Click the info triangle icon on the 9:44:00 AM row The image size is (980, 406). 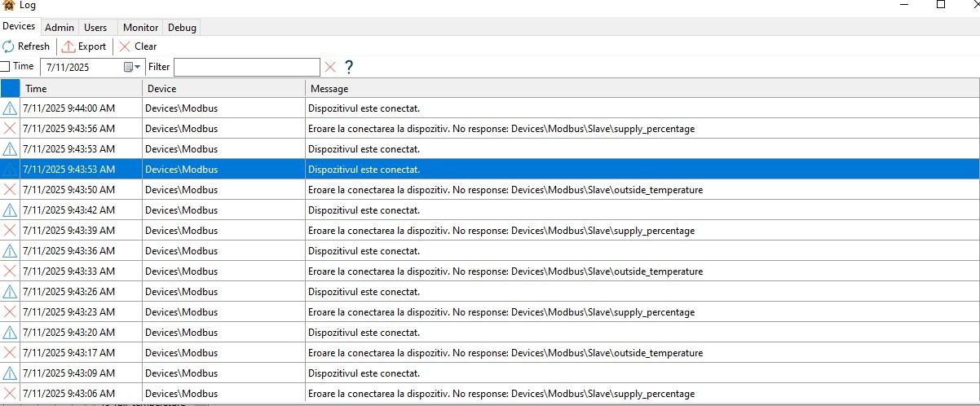pyautogui.click(x=10, y=108)
